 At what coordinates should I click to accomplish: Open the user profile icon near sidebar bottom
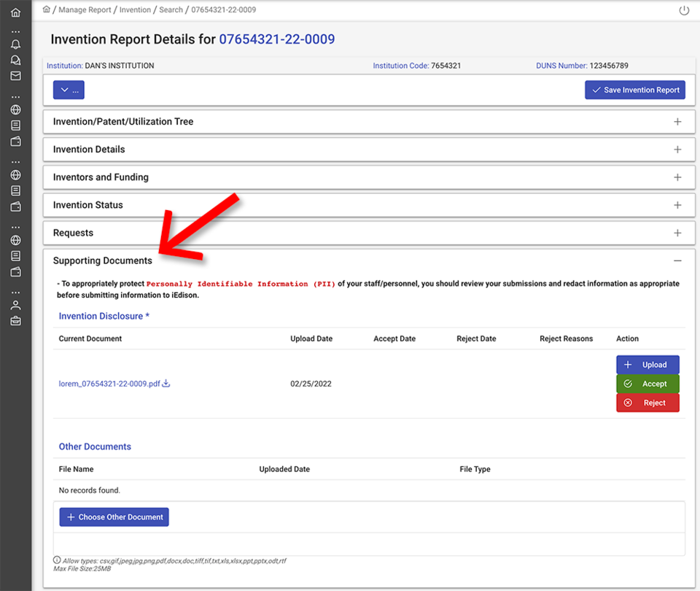point(15,304)
